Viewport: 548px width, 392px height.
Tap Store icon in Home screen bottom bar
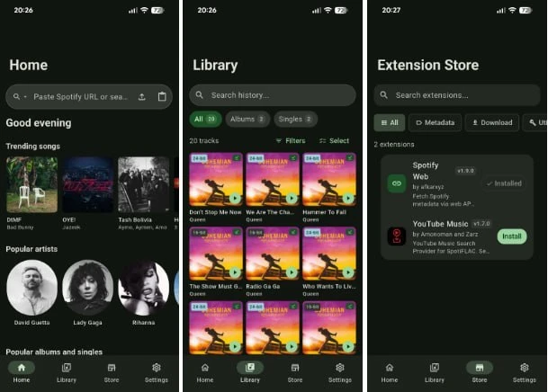point(112,368)
